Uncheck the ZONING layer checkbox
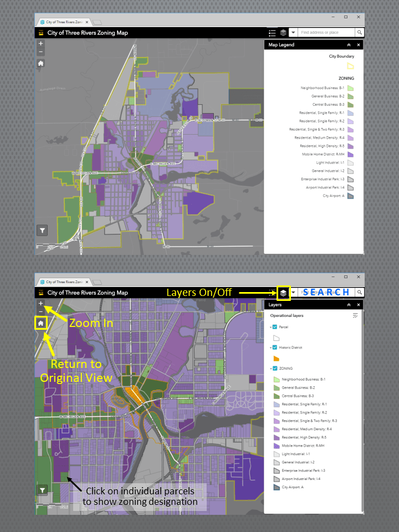This screenshot has width=399, height=532. 275,368
